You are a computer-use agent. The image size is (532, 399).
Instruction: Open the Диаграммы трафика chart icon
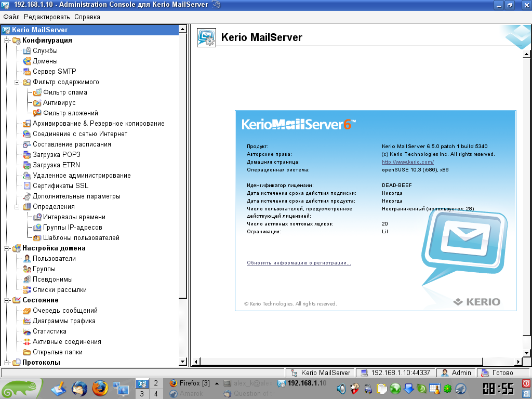pyautogui.click(x=27, y=321)
